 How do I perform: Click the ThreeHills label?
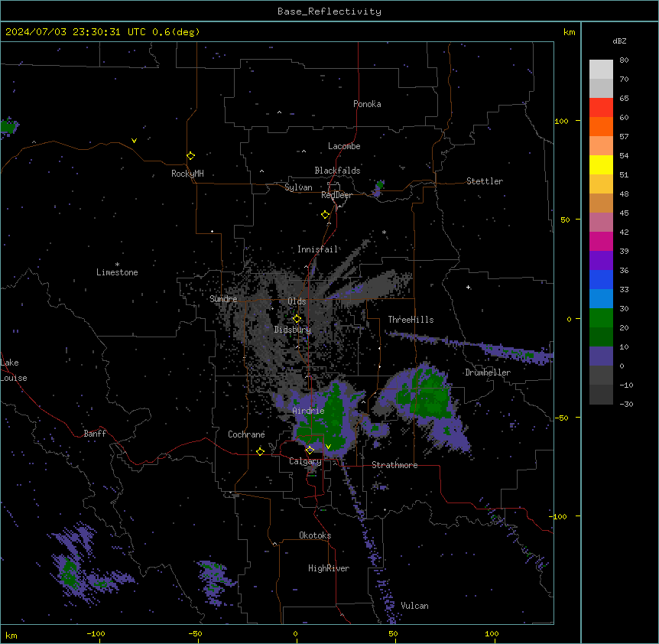(411, 320)
